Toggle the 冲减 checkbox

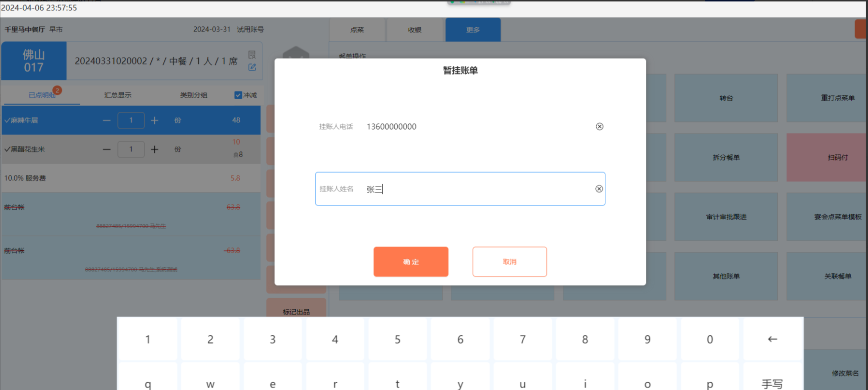click(x=238, y=95)
